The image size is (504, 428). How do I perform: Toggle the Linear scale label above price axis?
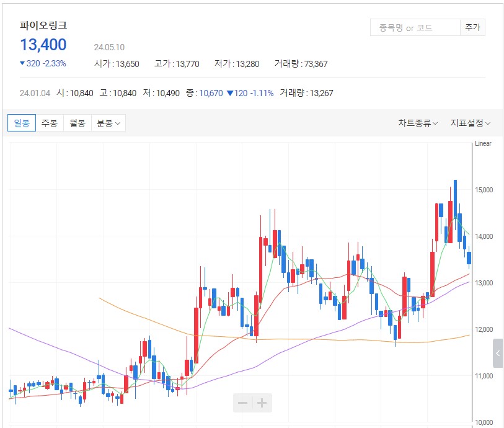483,144
